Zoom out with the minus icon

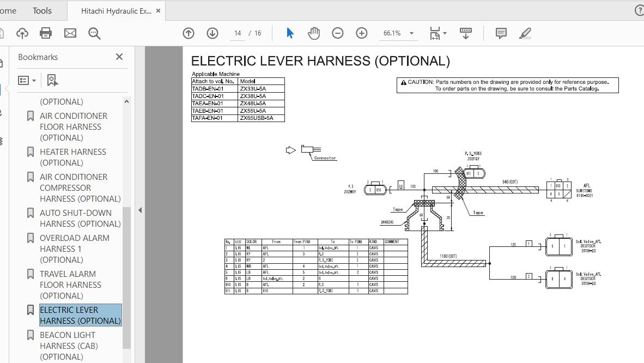pyautogui.click(x=338, y=33)
